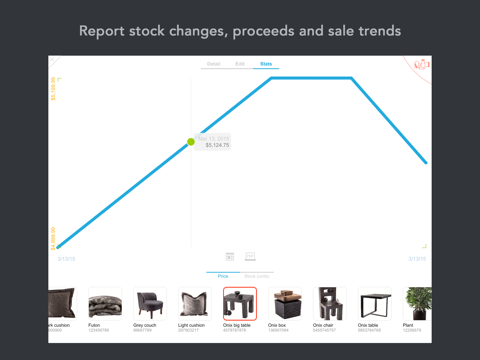Select the Onix box thumbnail
Screen dimensions: 480x360
point(285,304)
